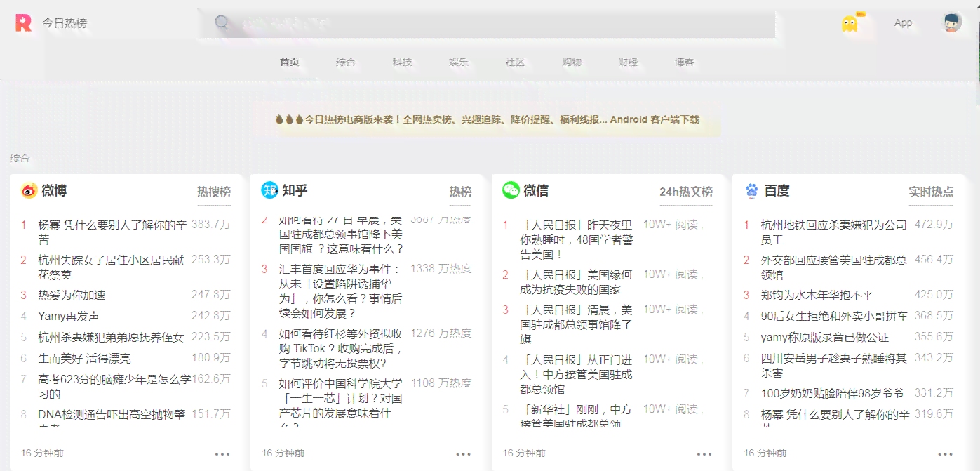980x471 pixels.
Task: Click the 微博 card title
Action: (x=54, y=190)
